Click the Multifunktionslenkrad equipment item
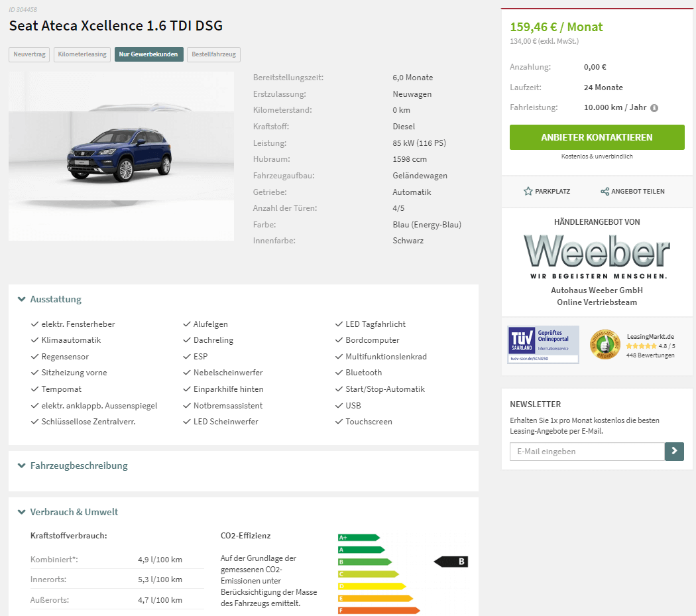Image resolution: width=696 pixels, height=616 pixels. coord(386,357)
